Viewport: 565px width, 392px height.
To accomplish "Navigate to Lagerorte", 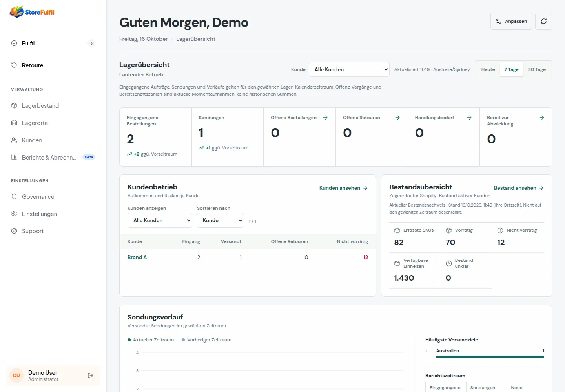I will pos(53,123).
